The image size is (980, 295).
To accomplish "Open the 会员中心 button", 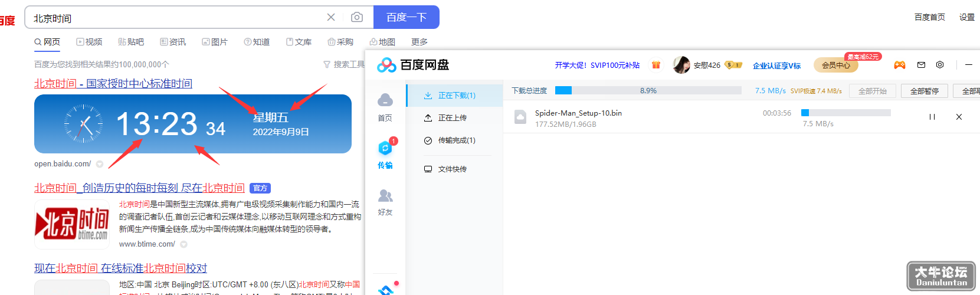I will coord(836,65).
